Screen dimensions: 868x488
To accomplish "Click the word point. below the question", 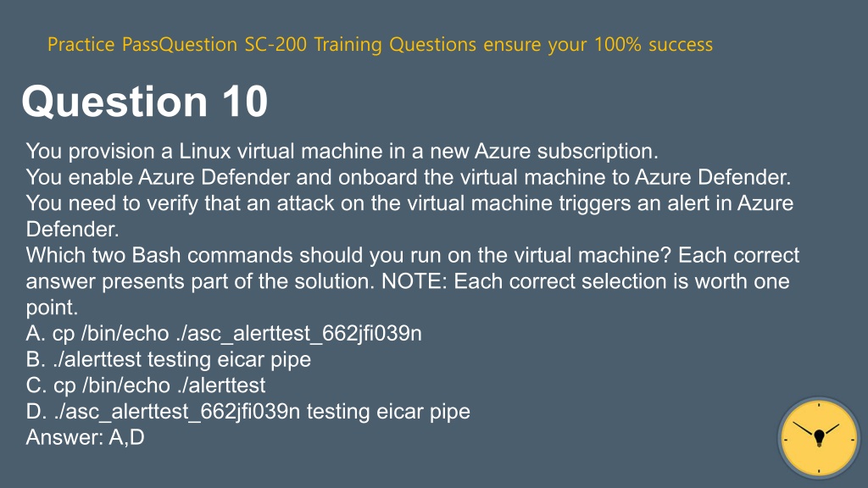I will click(x=52, y=308).
